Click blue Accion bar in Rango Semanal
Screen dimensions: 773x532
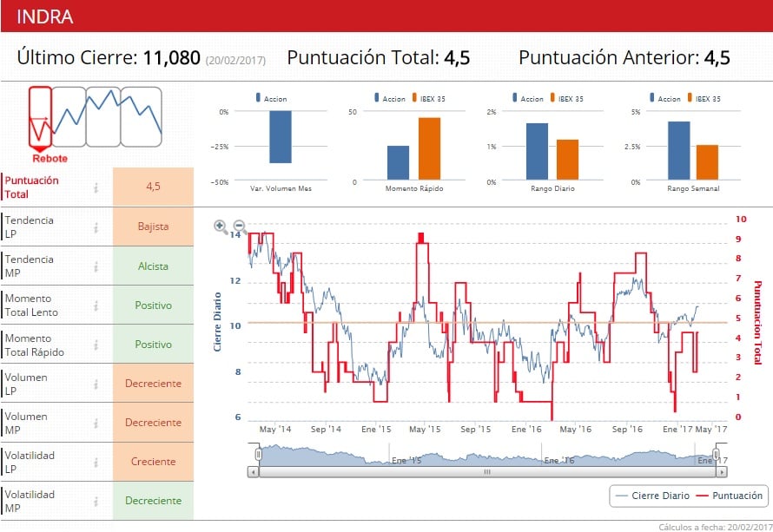click(x=679, y=151)
